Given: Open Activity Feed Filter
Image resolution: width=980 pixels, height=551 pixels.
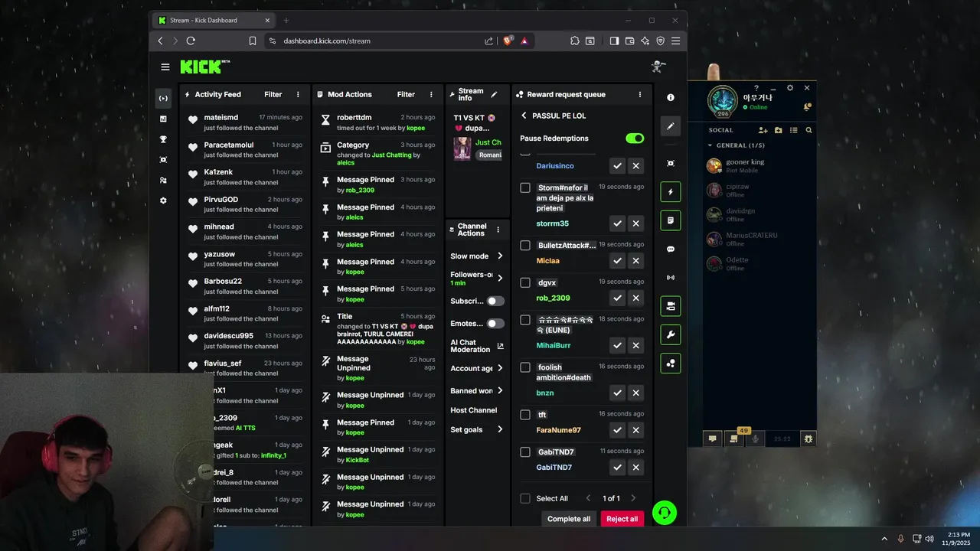Looking at the screenshot, I should coord(273,95).
